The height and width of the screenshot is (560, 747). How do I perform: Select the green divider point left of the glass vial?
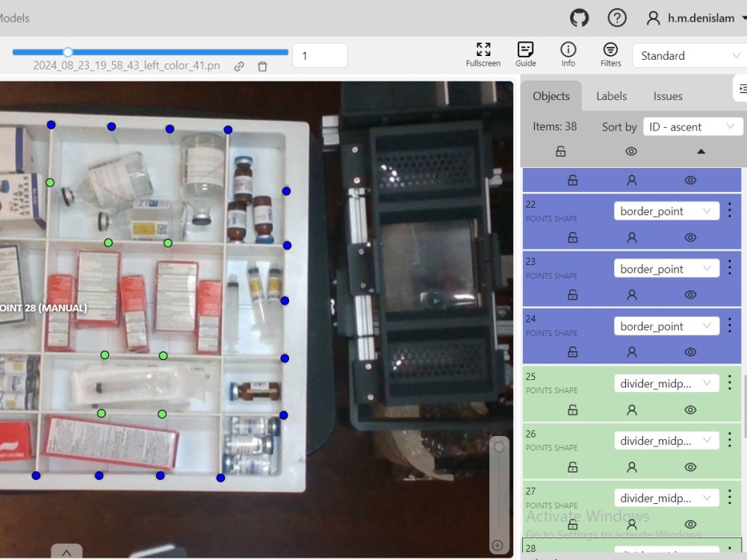coord(50,182)
